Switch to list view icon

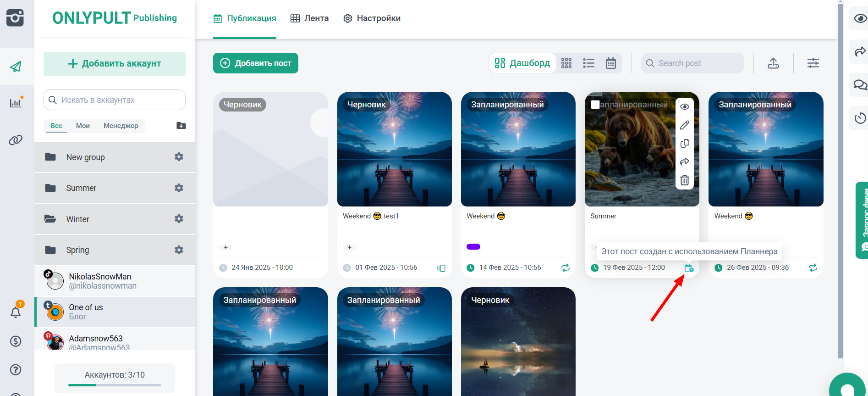[x=588, y=63]
